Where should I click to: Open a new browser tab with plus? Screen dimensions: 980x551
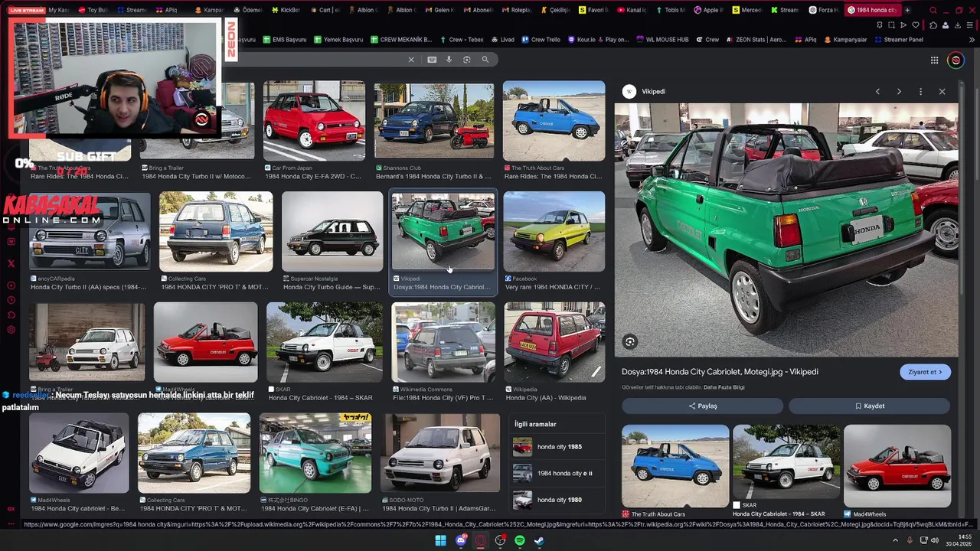pyautogui.click(x=907, y=10)
